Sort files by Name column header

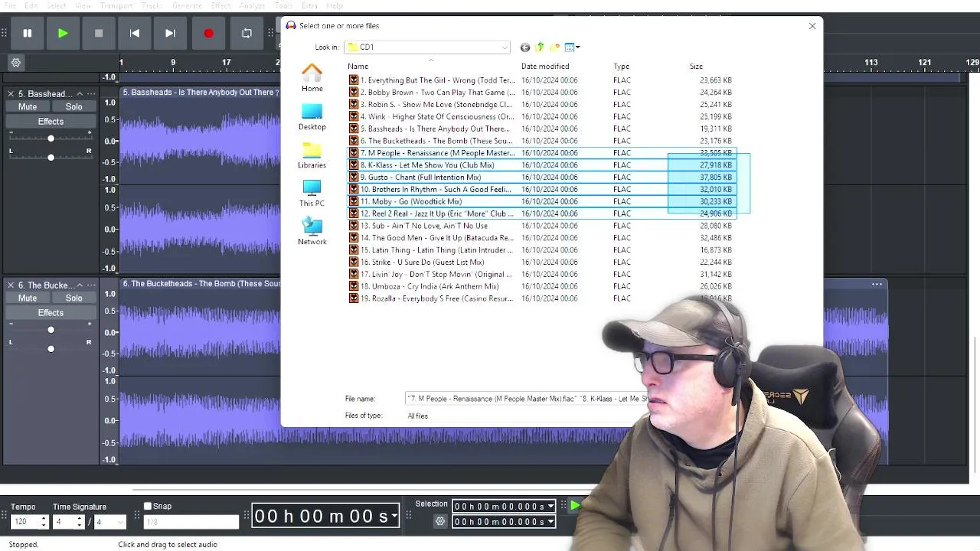[x=358, y=66]
